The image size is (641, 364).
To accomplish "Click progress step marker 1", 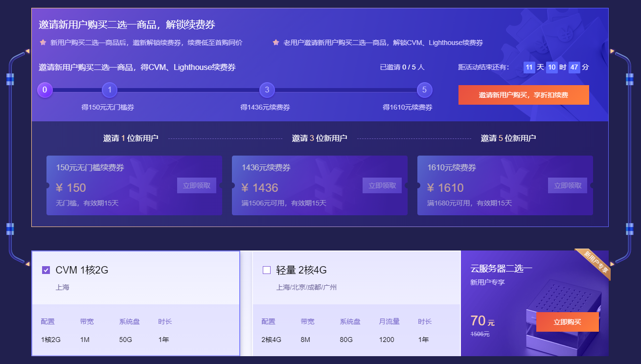I will click(110, 90).
